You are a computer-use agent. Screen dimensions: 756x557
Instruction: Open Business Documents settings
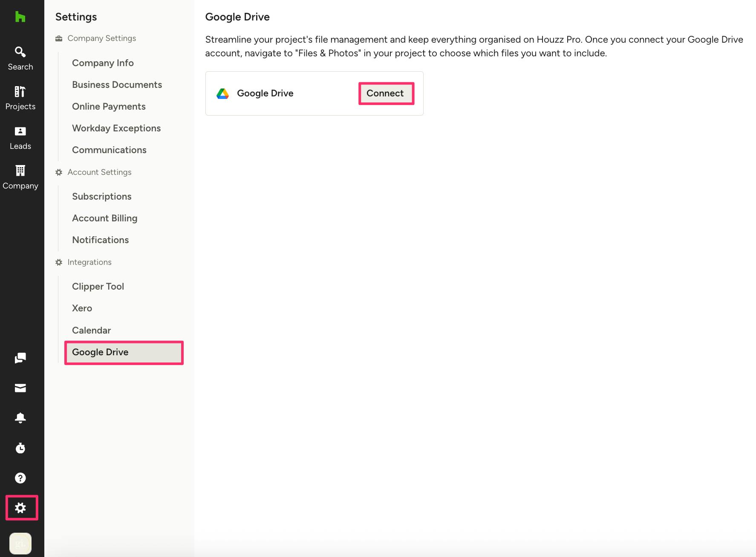(x=117, y=85)
